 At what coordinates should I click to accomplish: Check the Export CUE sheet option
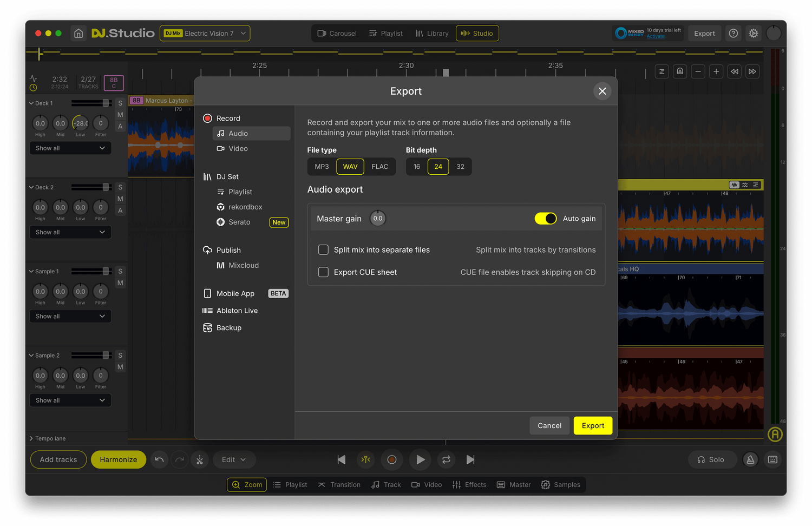click(x=323, y=272)
